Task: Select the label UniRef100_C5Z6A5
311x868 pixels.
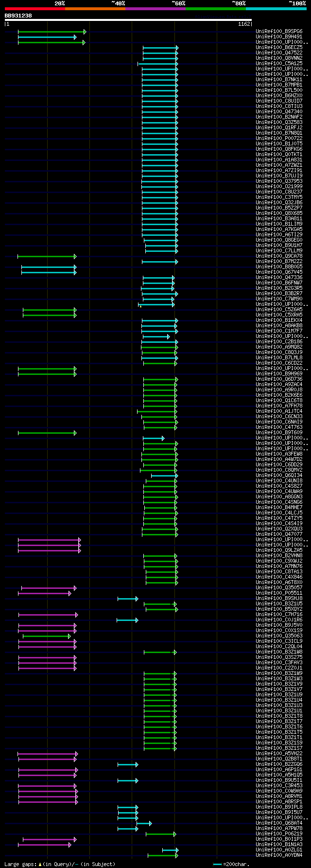Action: click(279, 310)
